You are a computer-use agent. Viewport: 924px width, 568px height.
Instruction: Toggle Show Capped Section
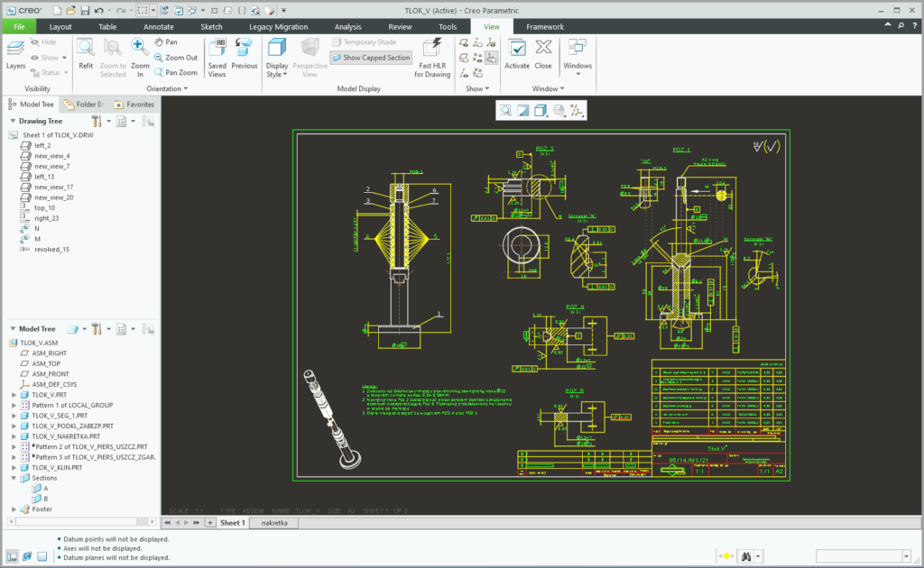371,58
